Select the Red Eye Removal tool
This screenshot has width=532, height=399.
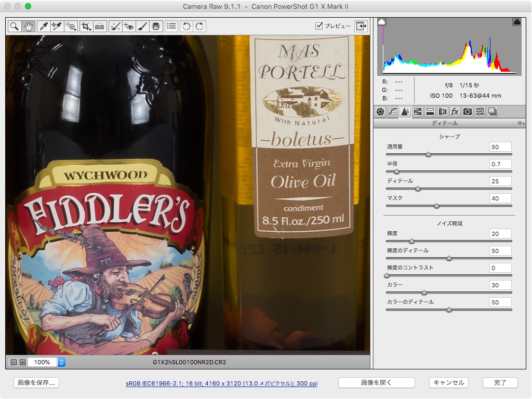tap(129, 26)
